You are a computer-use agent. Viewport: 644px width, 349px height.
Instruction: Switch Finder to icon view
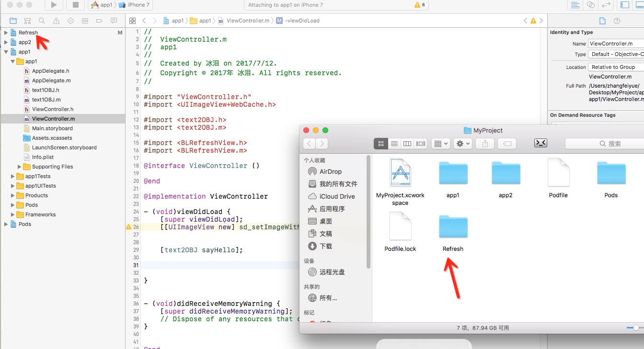click(x=381, y=144)
